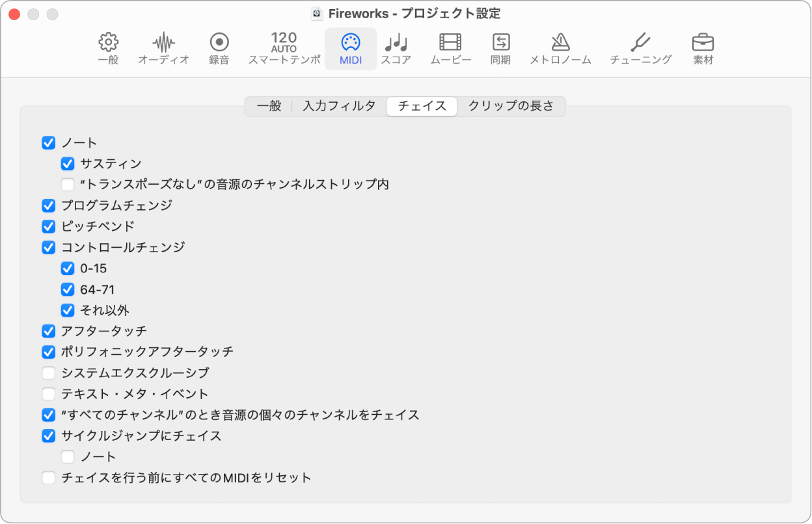
Task: Uncheck the 64-71 checkbox
Action: [68, 289]
